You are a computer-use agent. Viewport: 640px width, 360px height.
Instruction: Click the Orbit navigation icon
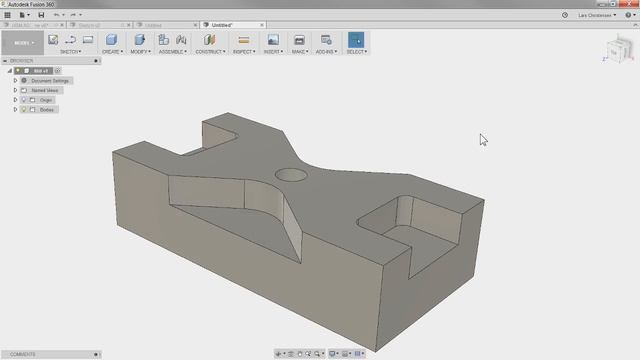point(278,354)
